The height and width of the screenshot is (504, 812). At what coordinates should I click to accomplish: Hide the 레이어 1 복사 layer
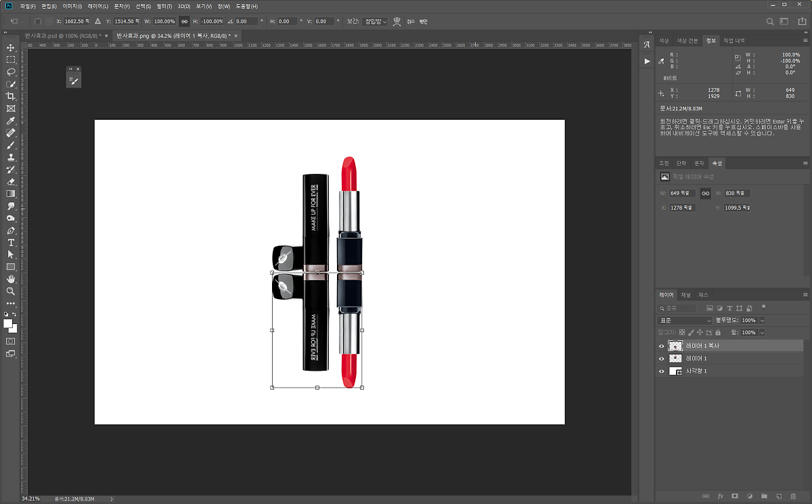coord(662,346)
